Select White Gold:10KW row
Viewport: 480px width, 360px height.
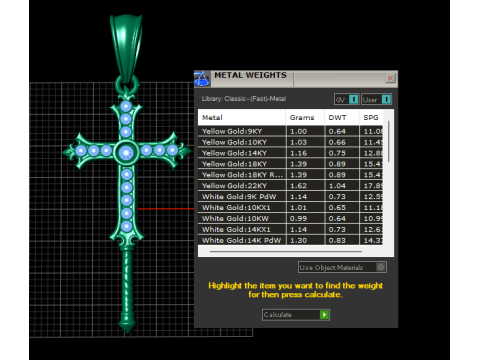point(290,218)
